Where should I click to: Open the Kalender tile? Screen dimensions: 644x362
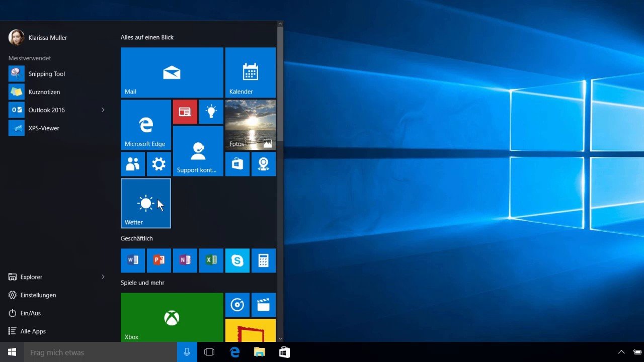250,72
